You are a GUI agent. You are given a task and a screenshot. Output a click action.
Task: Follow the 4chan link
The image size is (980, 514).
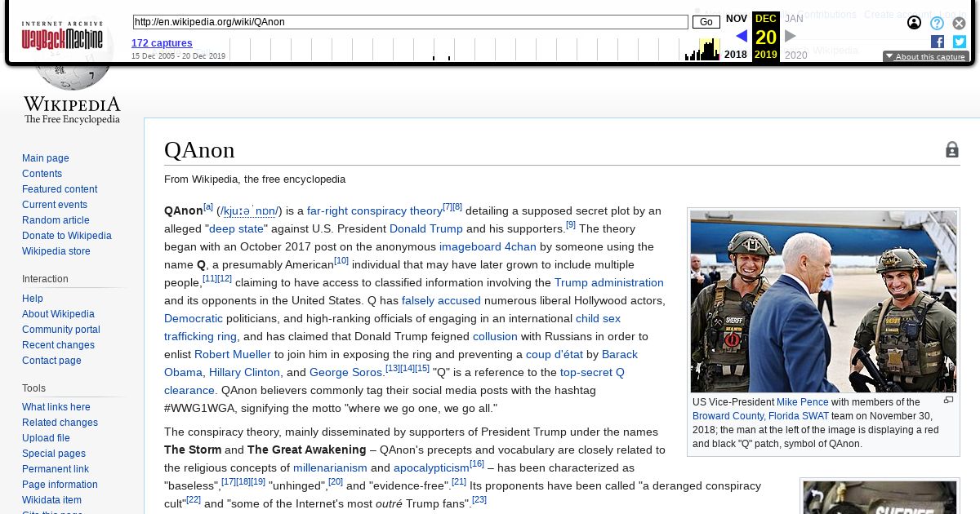click(x=520, y=246)
